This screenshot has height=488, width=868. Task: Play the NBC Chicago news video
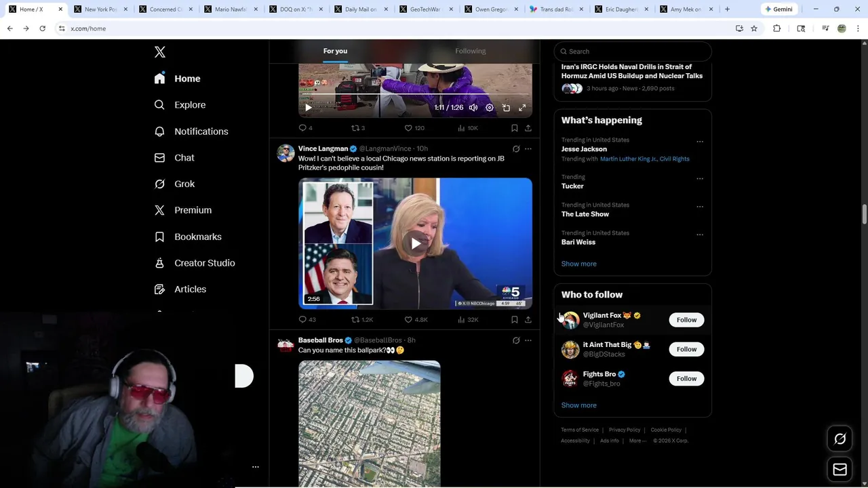click(416, 243)
